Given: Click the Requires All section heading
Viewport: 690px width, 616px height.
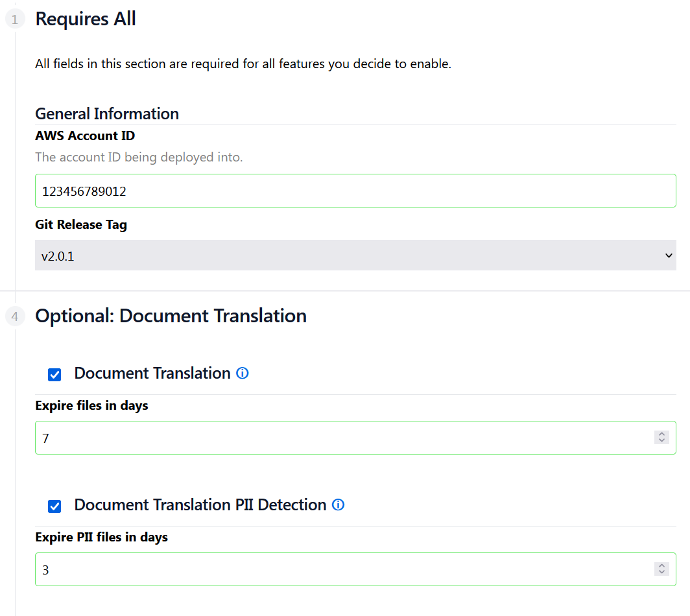Looking at the screenshot, I should 85,19.
